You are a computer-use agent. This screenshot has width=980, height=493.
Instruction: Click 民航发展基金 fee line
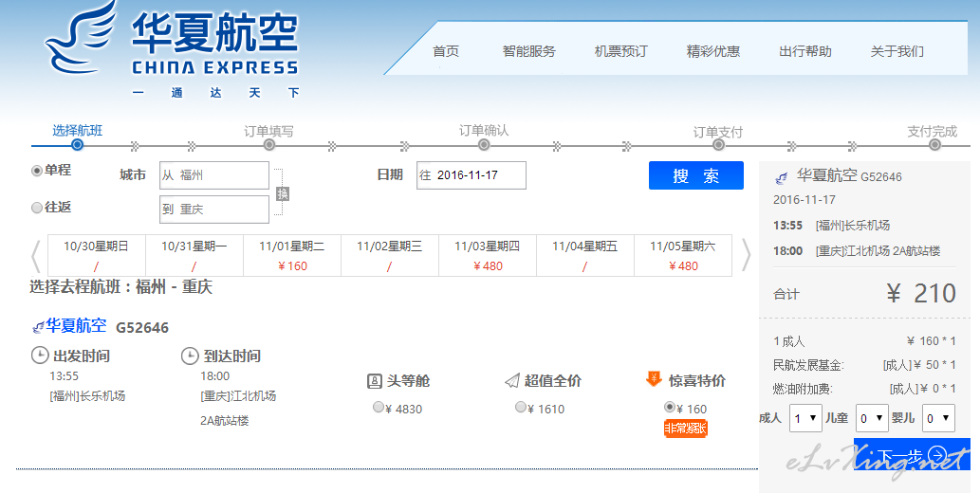[x=864, y=365]
